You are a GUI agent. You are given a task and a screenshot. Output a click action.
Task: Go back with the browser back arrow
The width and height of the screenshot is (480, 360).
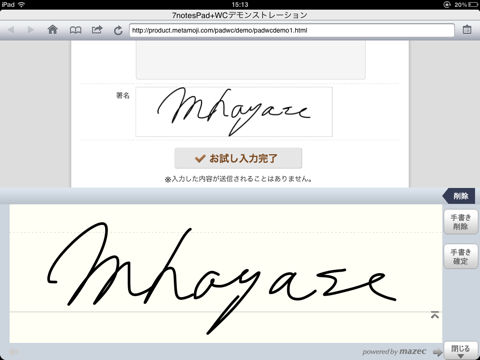tap(11, 30)
